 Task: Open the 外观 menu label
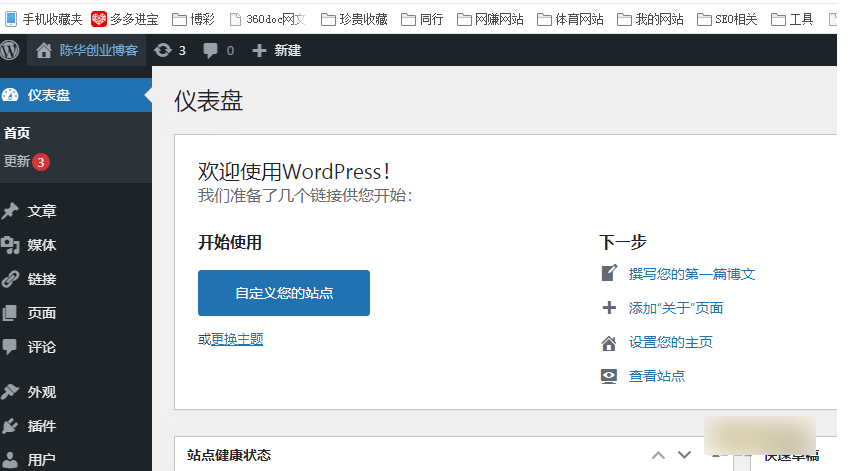click(x=42, y=392)
